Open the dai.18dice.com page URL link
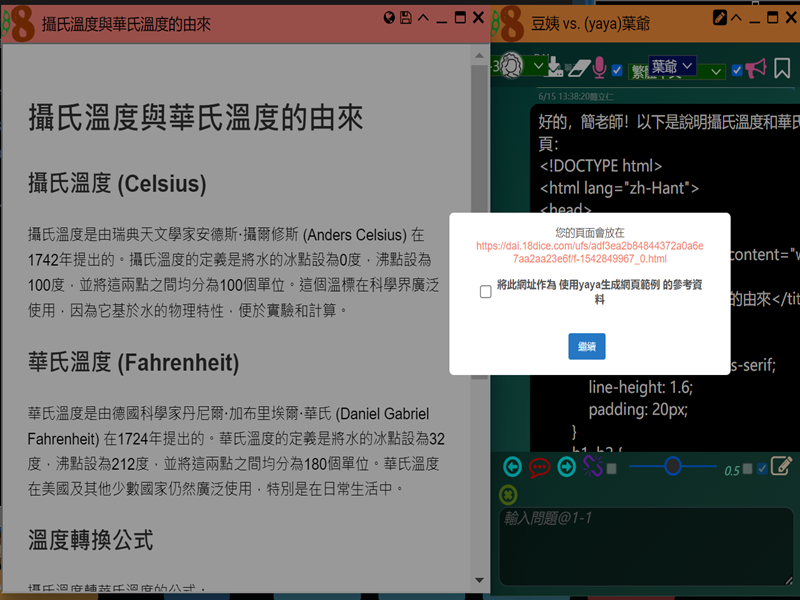800x600 pixels. pos(590,252)
